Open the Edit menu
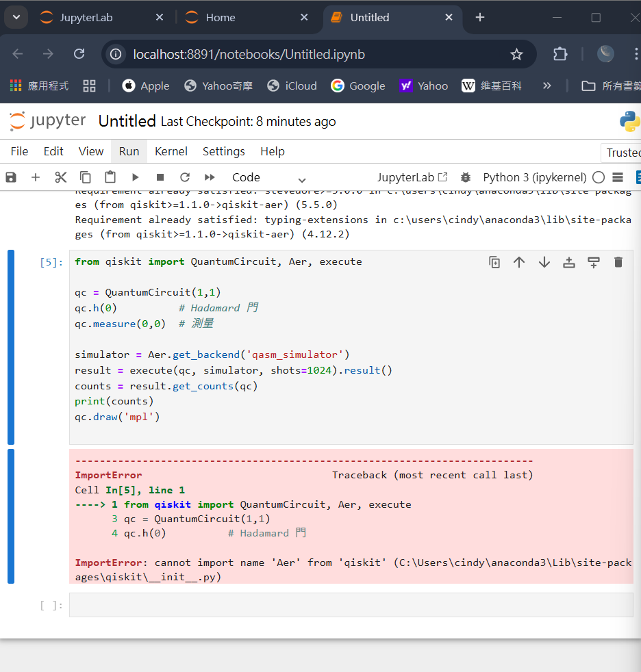641x672 pixels. pyautogui.click(x=53, y=151)
